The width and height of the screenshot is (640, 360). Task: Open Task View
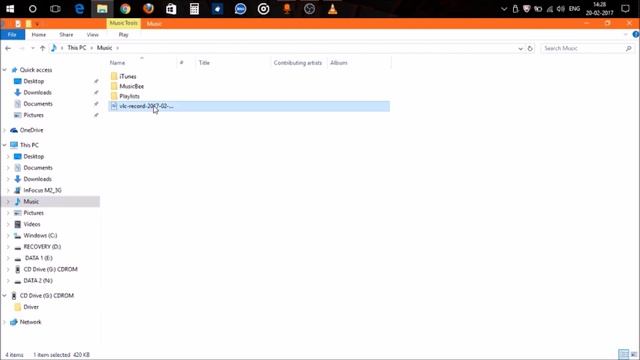click(x=56, y=9)
